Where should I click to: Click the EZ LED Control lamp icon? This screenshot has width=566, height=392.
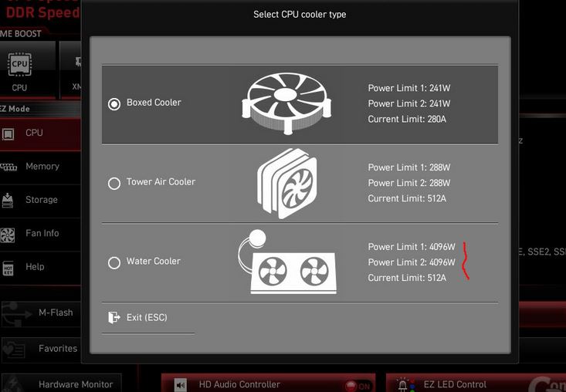point(402,385)
